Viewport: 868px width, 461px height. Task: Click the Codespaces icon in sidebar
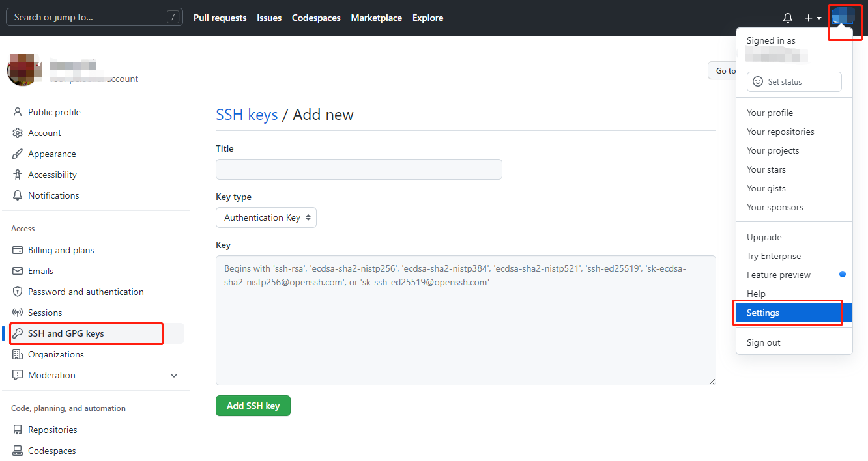pos(18,451)
